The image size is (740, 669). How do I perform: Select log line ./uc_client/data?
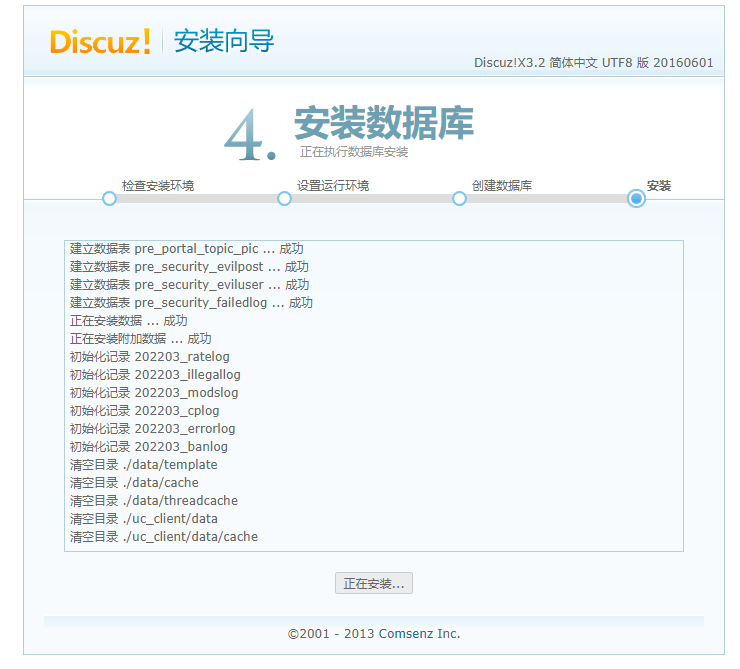[x=143, y=518]
